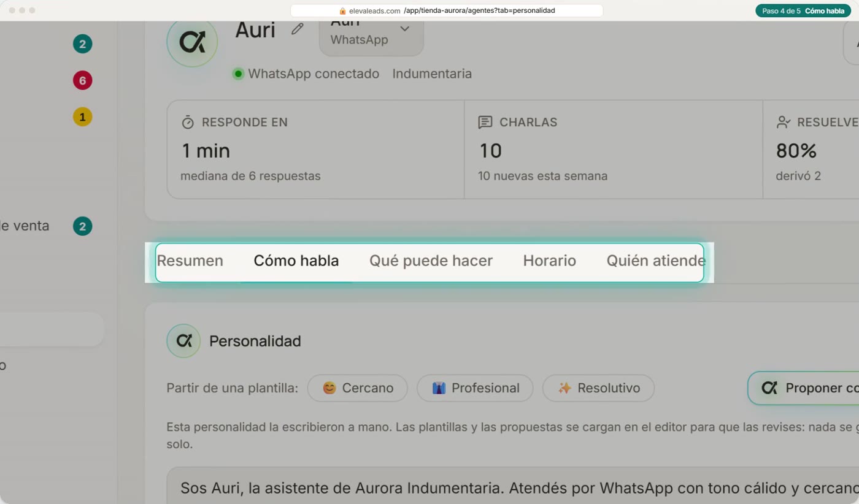The width and height of the screenshot is (859, 504).
Task: Click the teal badge beside 'venta'
Action: pos(82,226)
